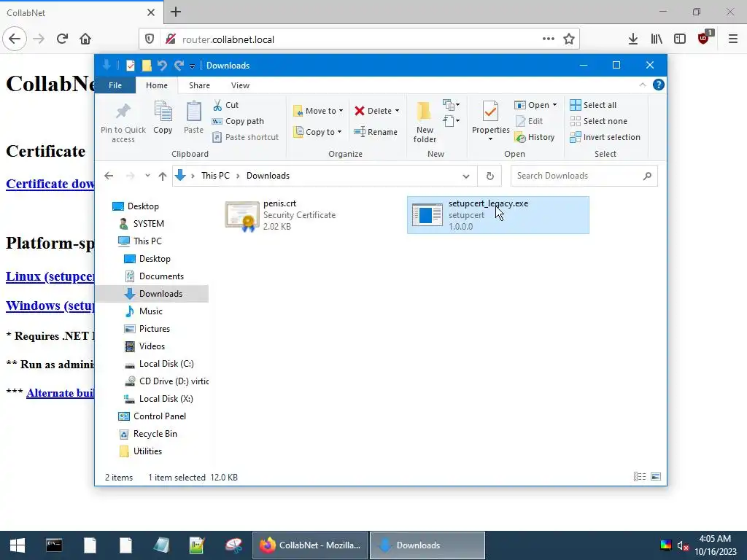Choose Copy path in Clipboard group
Screen dimensions: 747x560
point(238,121)
